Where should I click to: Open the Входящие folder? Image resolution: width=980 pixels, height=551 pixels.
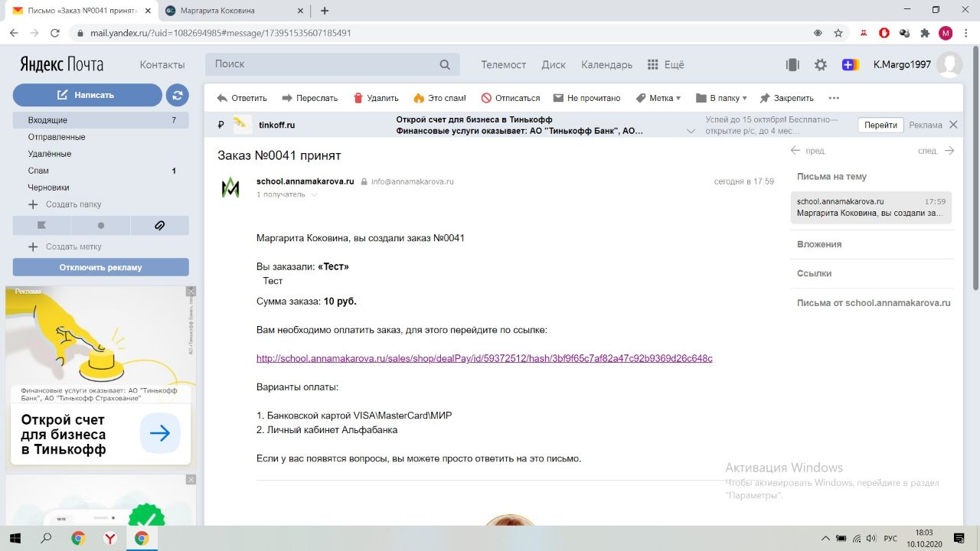click(100, 120)
